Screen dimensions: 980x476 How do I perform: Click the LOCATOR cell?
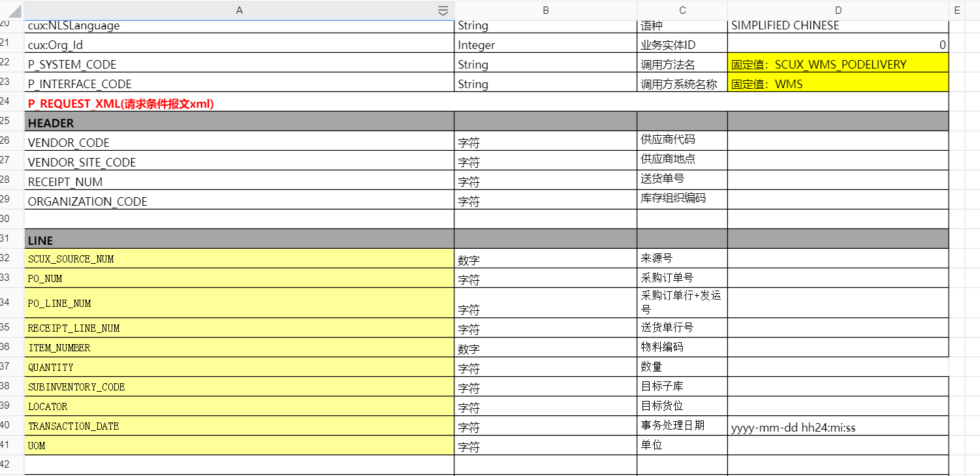coord(239,406)
